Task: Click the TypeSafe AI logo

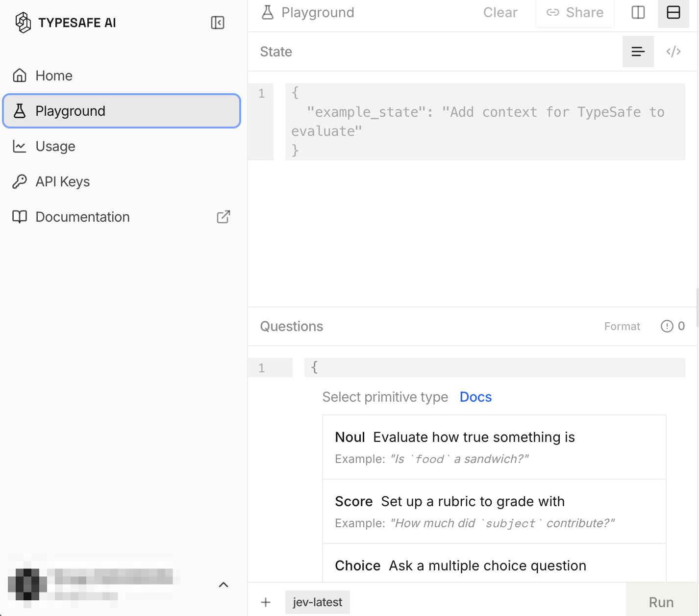Action: 66,23
